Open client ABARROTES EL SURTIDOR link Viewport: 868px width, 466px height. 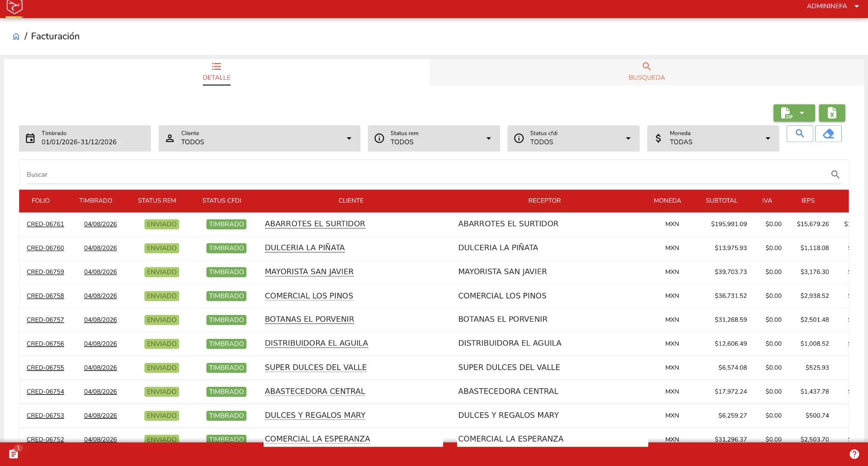(x=315, y=224)
